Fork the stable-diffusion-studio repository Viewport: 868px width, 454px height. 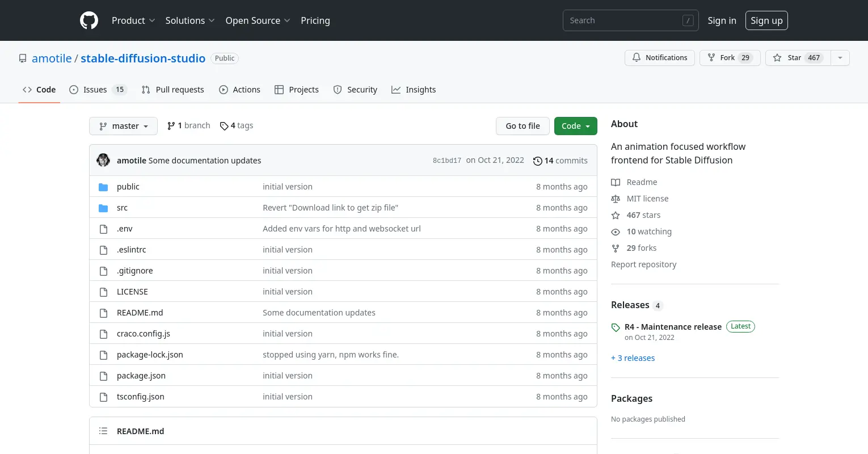(x=730, y=58)
